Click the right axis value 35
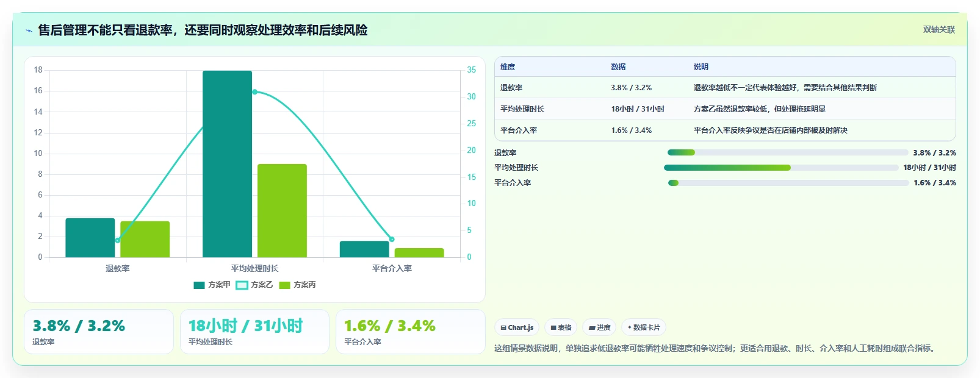 click(472, 70)
